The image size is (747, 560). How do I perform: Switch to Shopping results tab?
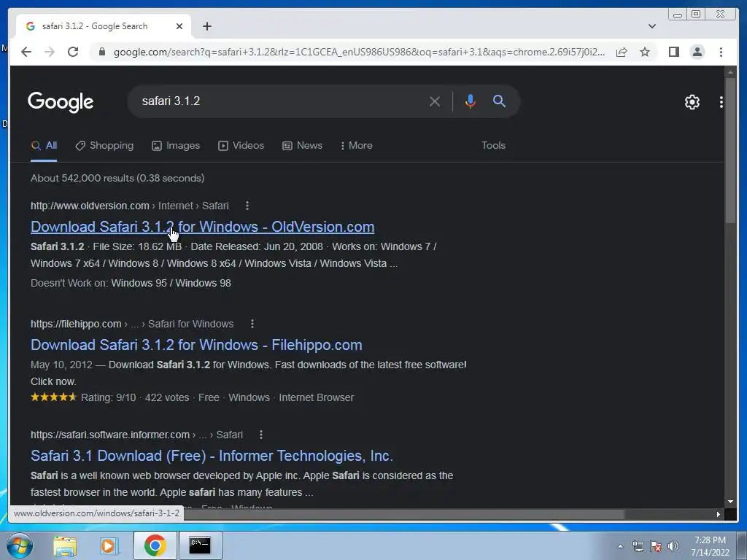[x=104, y=146]
